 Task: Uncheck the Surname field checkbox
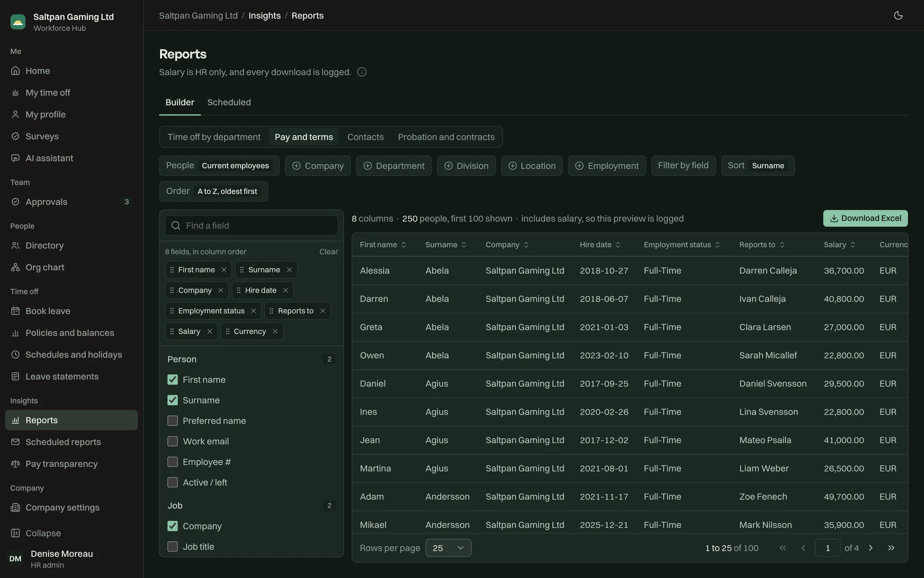click(172, 400)
